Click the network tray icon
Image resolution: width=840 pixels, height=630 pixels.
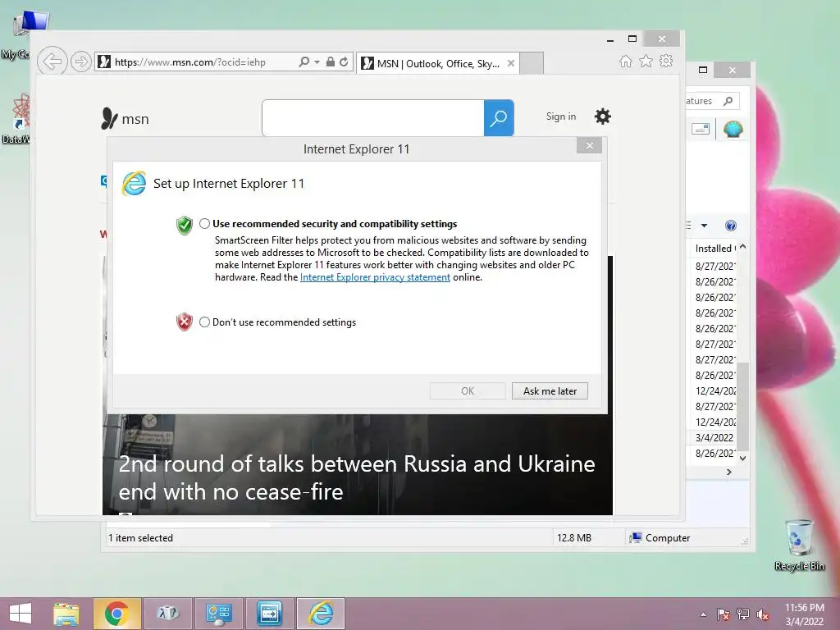pos(743,614)
